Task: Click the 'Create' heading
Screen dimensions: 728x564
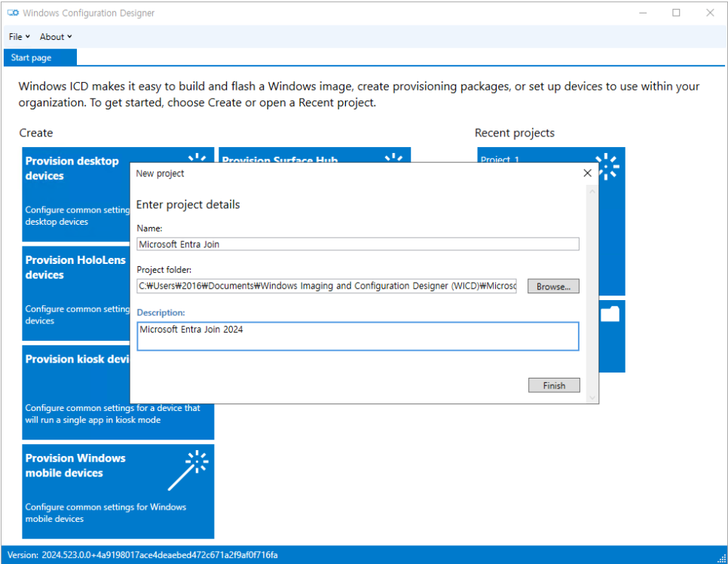Action: tap(35, 133)
